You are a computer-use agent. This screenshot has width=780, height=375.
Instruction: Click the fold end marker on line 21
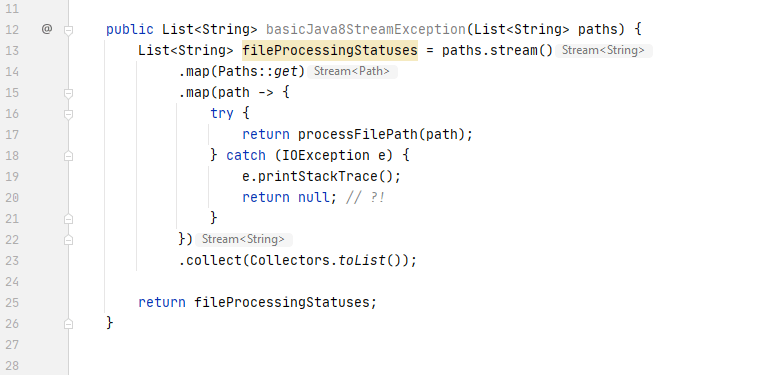pos(69,218)
